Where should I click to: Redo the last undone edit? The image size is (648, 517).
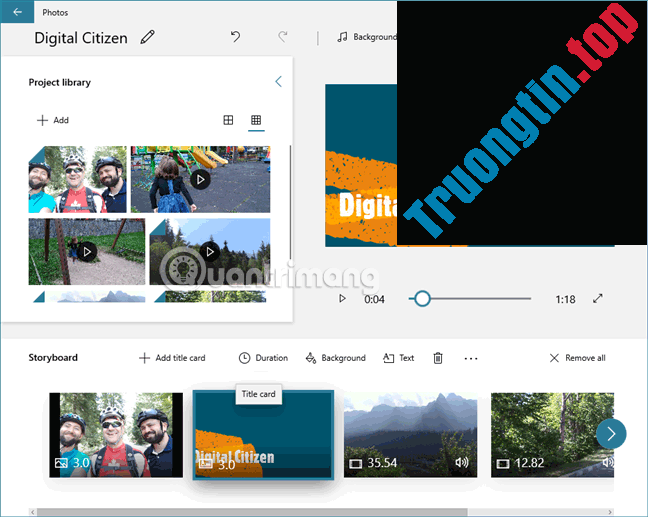(283, 37)
